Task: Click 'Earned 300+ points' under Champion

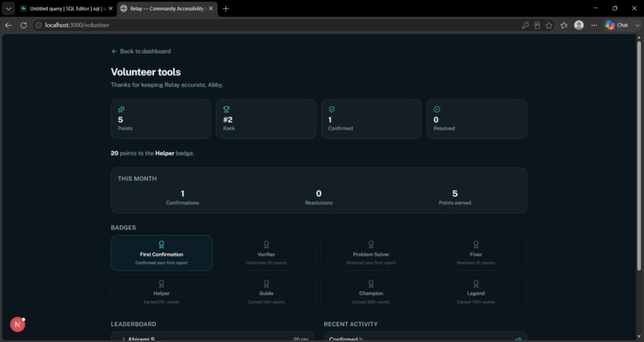Action: [x=371, y=302]
